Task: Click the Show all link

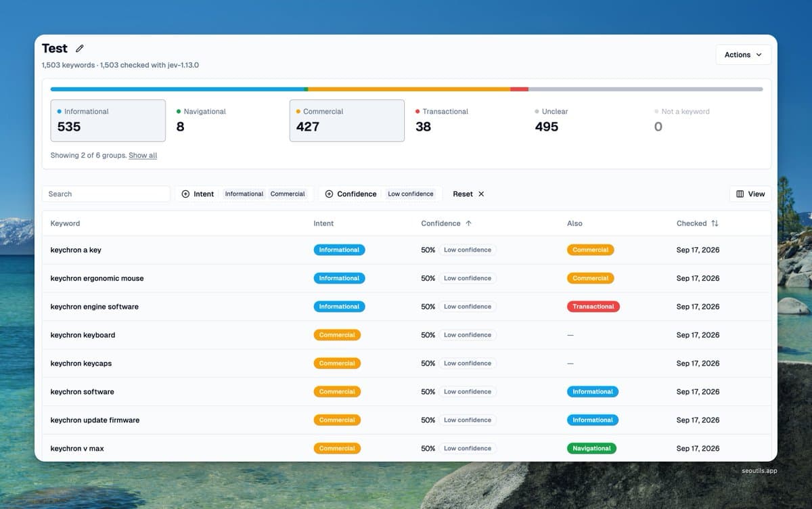Action: coord(143,156)
